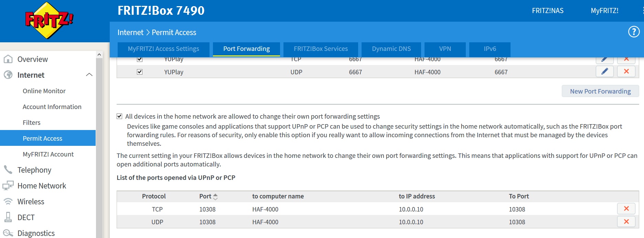Viewport: 644px width, 238px height.
Task: Collapse the Internet menu section
Action: [x=89, y=75]
